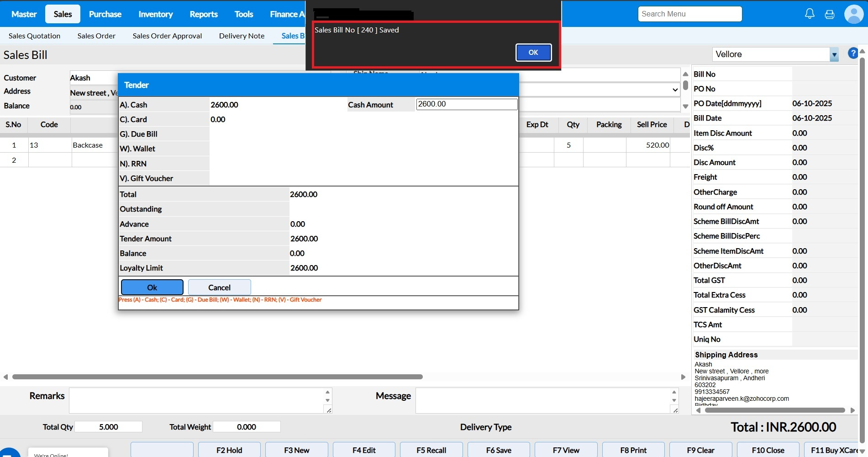Click the Shipping Address horizontal scrollbar
The width and height of the screenshot is (868, 457).
pos(775,410)
